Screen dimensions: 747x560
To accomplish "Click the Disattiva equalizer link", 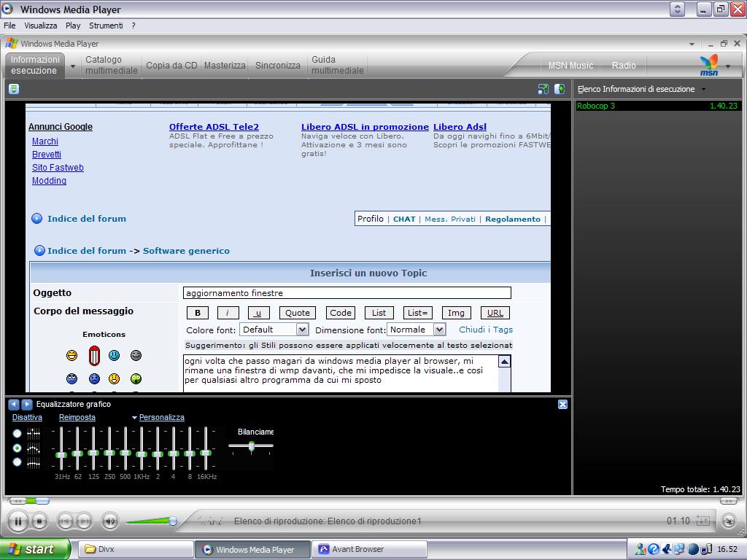I will (x=27, y=418).
